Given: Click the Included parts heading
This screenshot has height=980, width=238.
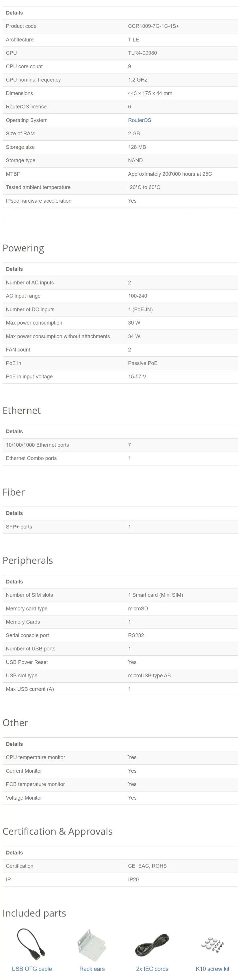Looking at the screenshot, I should tap(34, 914).
